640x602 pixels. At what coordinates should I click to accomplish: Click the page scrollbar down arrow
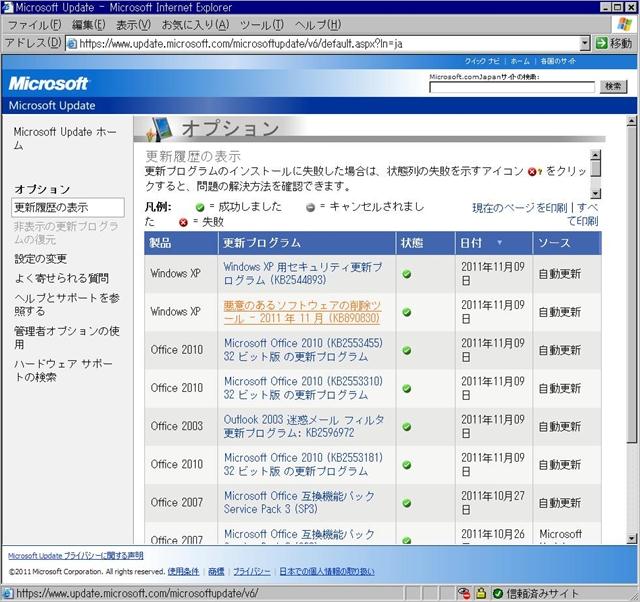pos(631,539)
